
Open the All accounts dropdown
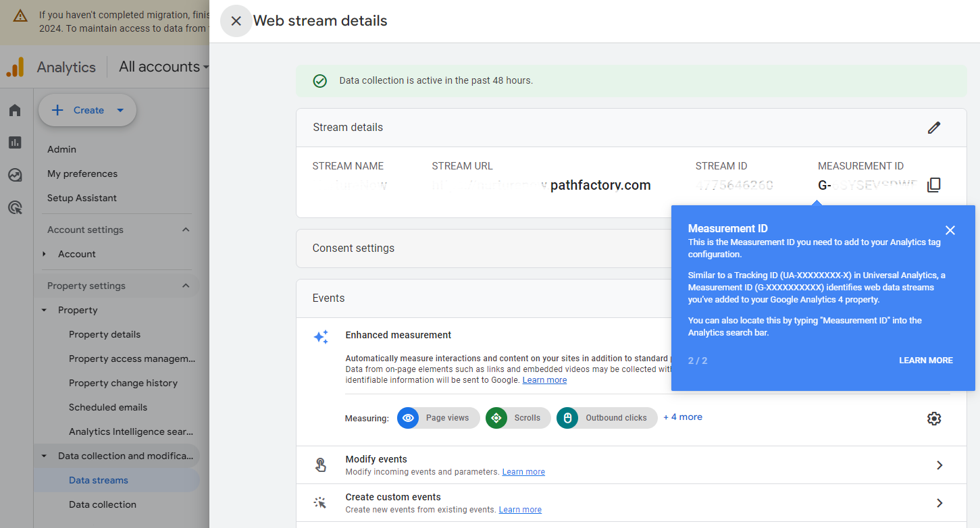click(x=164, y=67)
